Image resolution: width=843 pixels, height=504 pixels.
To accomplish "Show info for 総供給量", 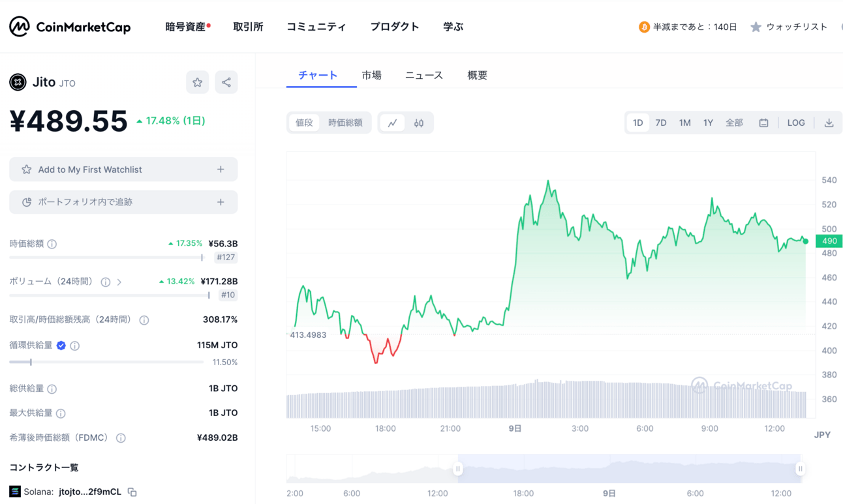I will 52,389.
